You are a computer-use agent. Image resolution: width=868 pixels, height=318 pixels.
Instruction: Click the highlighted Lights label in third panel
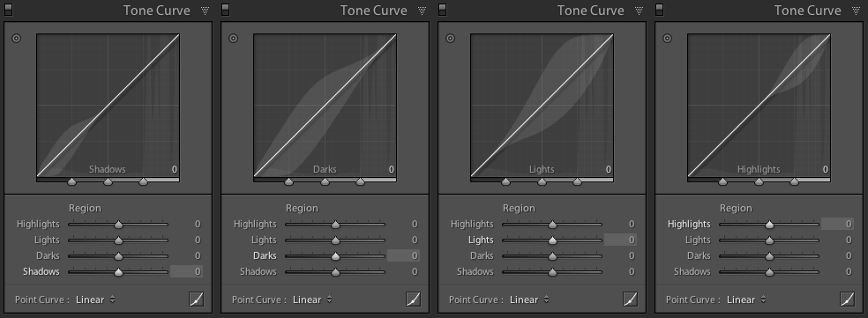[481, 240]
